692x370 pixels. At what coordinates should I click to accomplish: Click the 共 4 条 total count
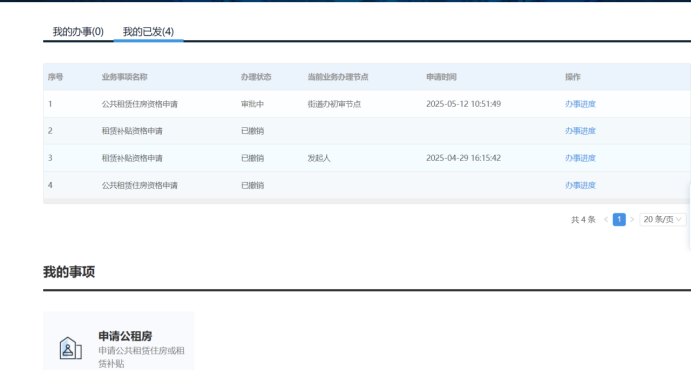click(583, 219)
